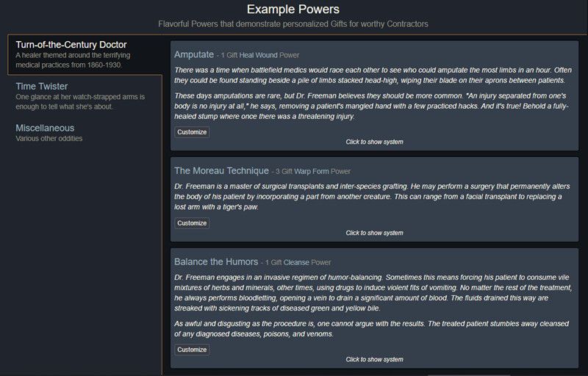The width and height of the screenshot is (588, 376).
Task: Open the Heal Wound link
Action: (259, 55)
